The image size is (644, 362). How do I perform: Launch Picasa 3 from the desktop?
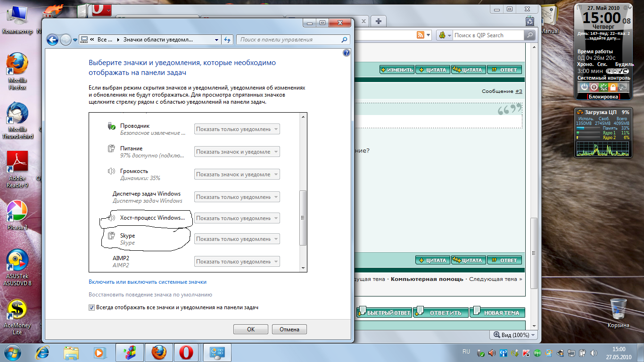(x=17, y=215)
